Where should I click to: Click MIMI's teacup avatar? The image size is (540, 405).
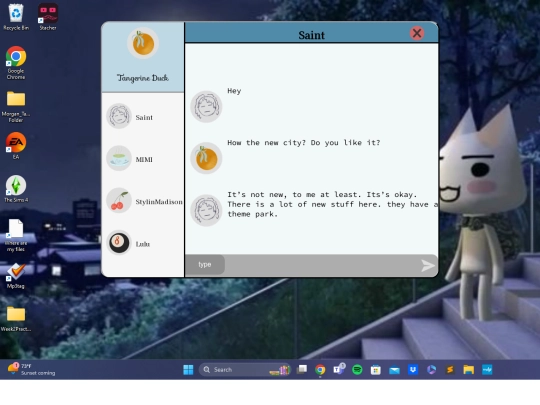[x=119, y=158]
